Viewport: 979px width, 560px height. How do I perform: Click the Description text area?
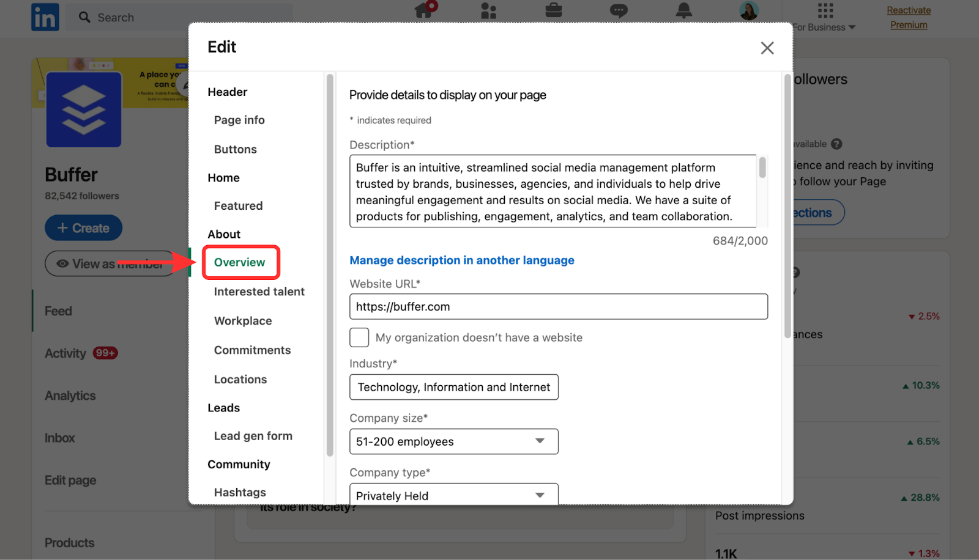click(x=553, y=191)
